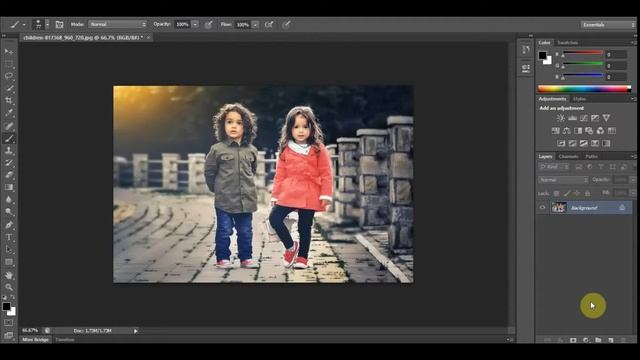
Task: Toggle lock image pixels brush icon
Action: (567, 193)
